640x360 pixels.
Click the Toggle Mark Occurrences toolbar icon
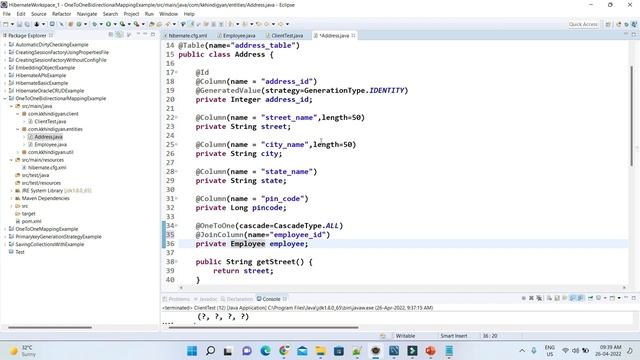191,24
